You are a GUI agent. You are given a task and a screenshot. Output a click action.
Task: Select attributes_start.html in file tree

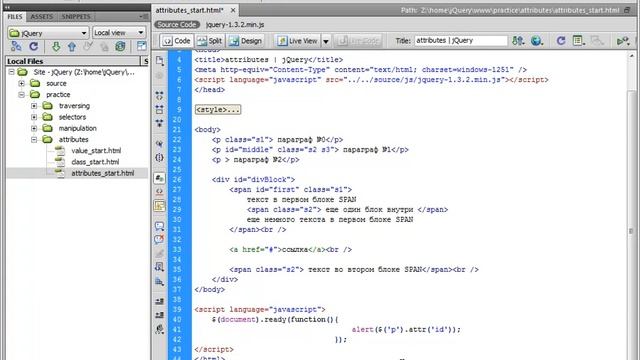[x=102, y=173]
